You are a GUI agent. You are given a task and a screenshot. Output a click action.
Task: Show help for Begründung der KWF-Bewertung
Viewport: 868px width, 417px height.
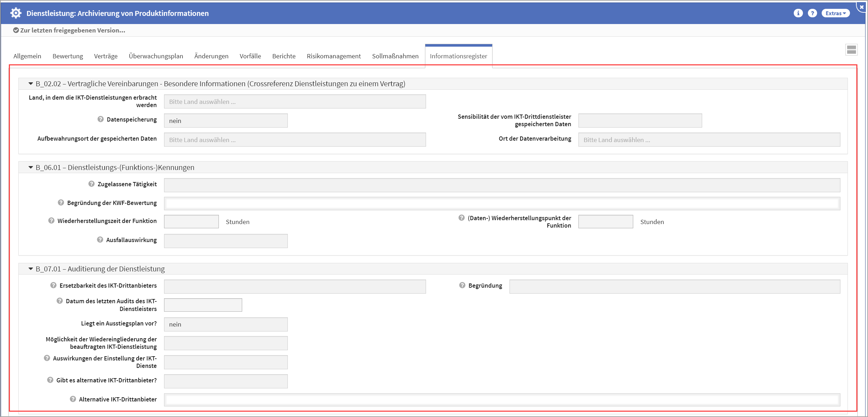click(61, 202)
